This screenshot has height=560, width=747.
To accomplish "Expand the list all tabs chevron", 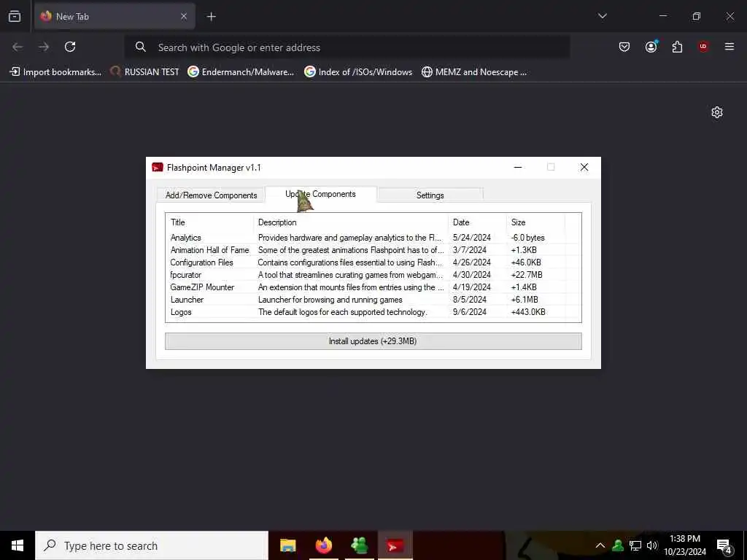I will coord(602,16).
